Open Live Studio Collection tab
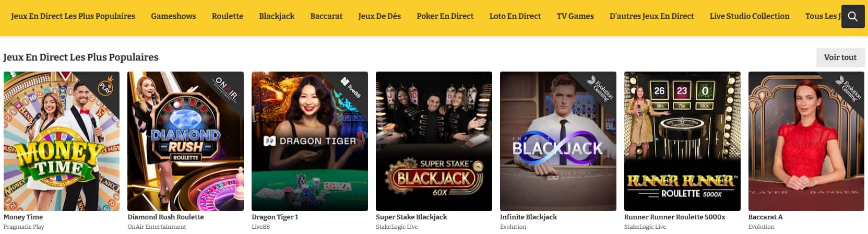868x234 pixels. tap(750, 16)
